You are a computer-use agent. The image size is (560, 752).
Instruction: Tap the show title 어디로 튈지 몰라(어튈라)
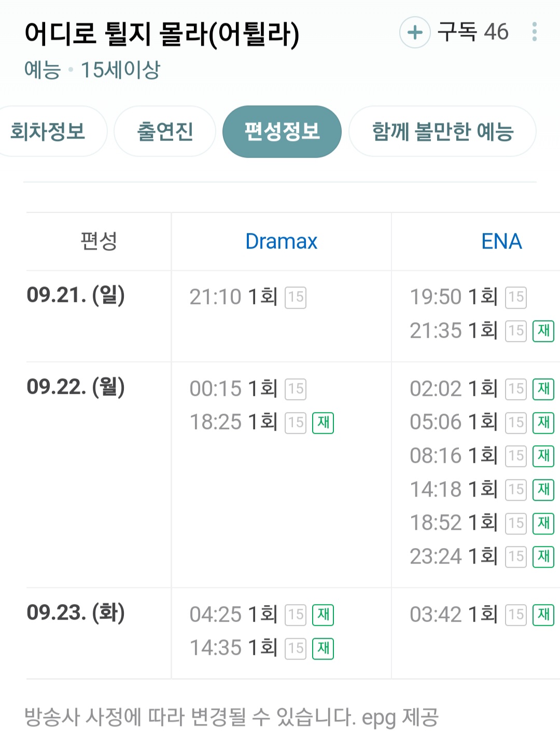point(162,34)
